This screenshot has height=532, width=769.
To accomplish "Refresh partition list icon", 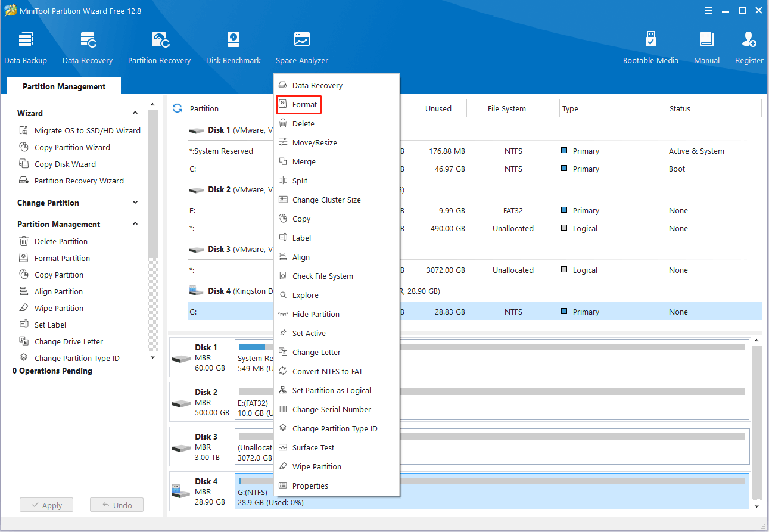I will point(177,108).
